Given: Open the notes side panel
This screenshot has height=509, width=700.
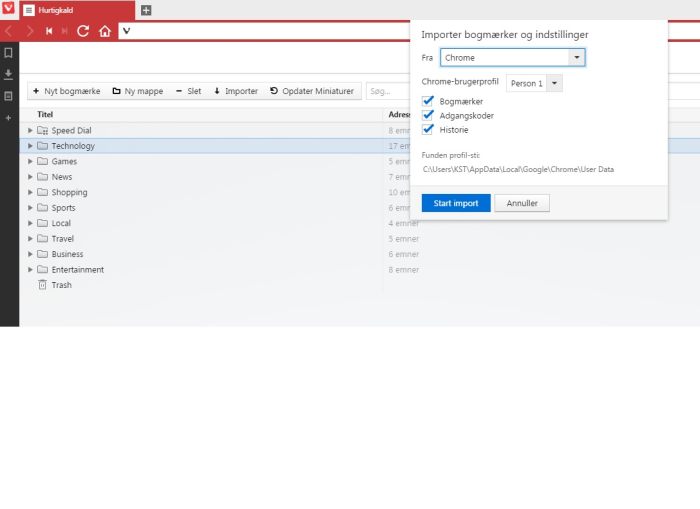Looking at the screenshot, I should point(8,96).
